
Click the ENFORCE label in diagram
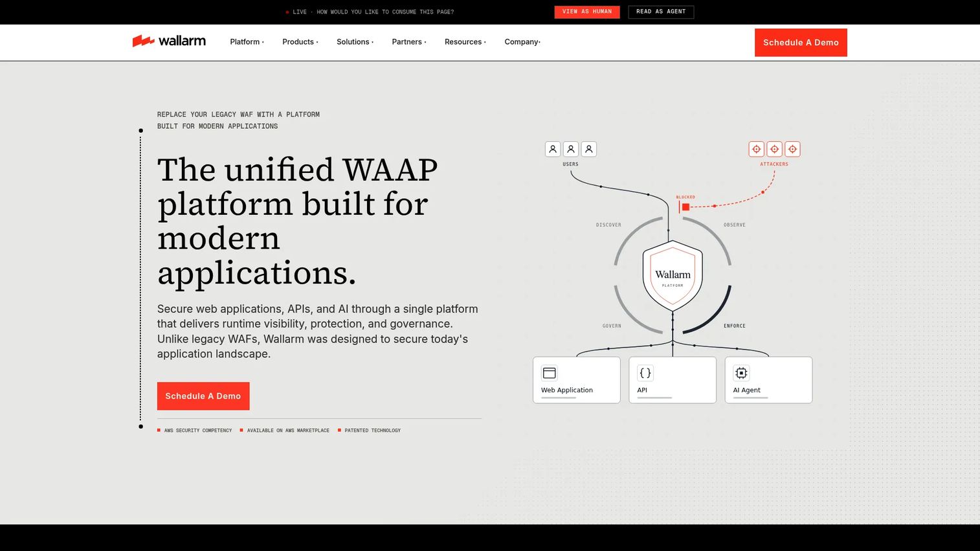click(x=735, y=326)
